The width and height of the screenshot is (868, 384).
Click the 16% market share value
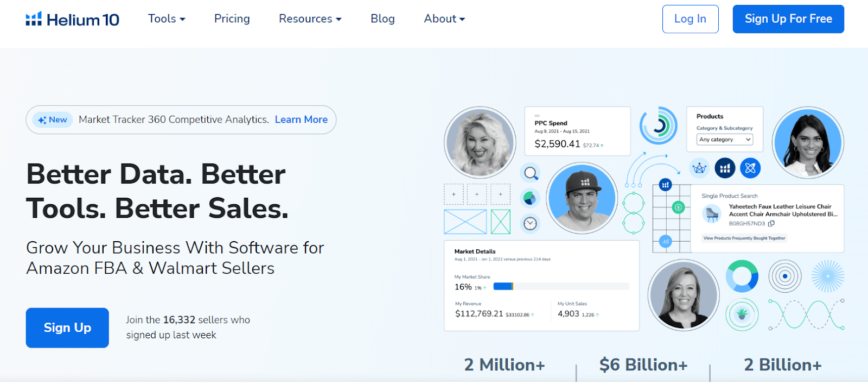click(463, 287)
